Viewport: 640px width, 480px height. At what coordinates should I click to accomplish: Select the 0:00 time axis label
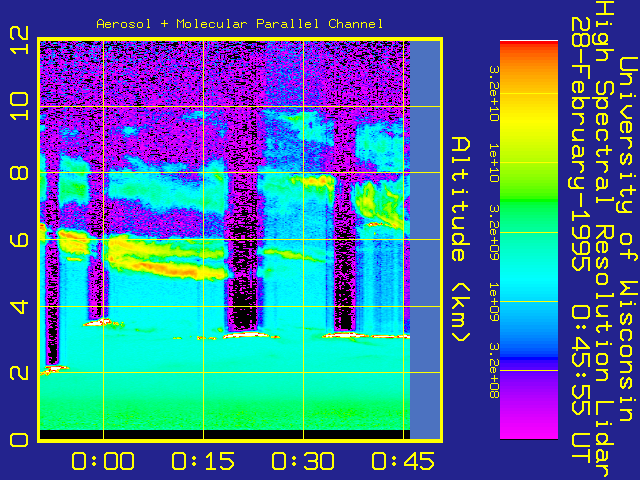coord(103,461)
